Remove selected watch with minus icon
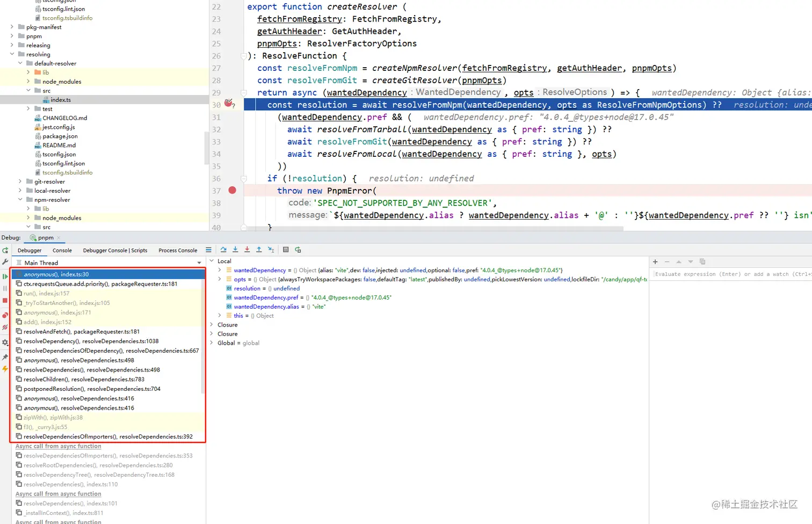Screen dimensions: 812x524 tap(667, 262)
